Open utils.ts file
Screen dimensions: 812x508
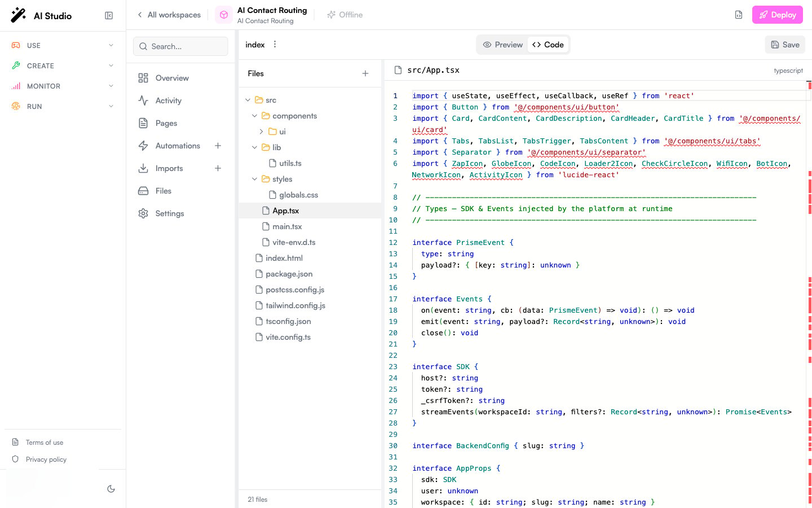click(x=310, y=163)
